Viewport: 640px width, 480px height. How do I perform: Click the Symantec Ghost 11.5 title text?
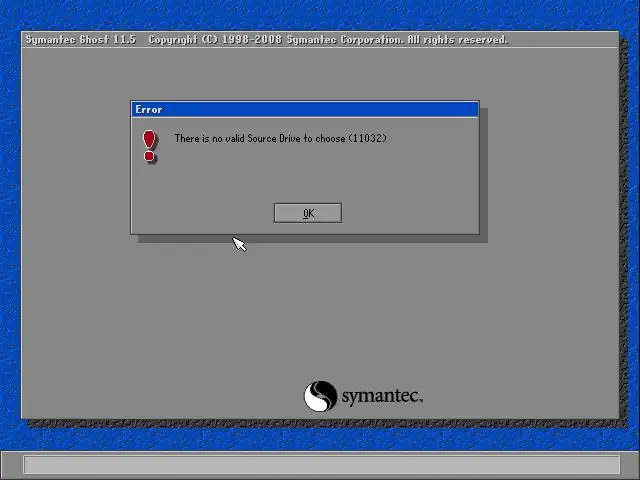[x=81, y=40]
